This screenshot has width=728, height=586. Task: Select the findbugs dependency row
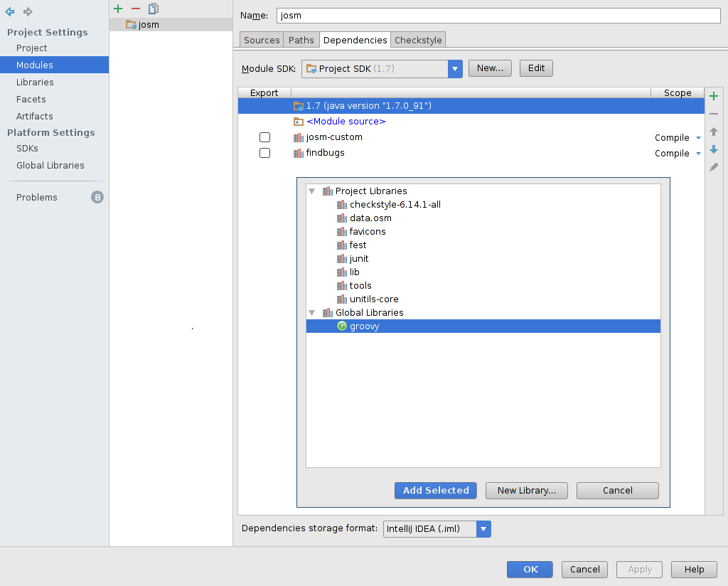click(x=471, y=153)
